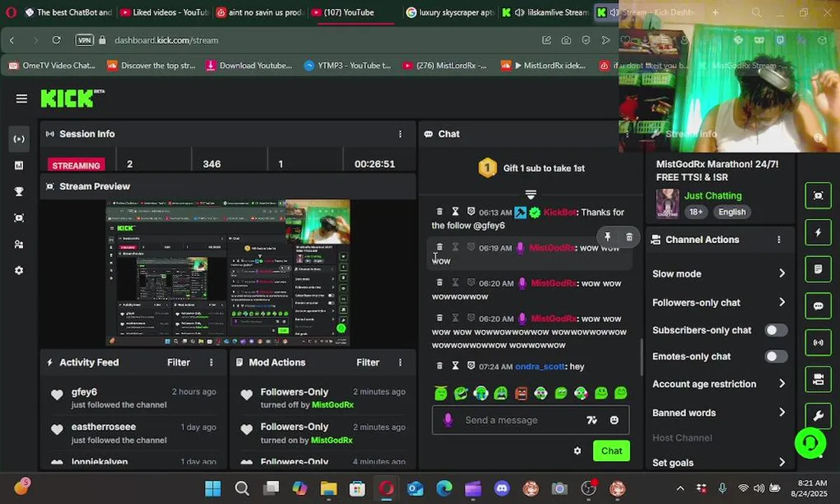The width and height of the screenshot is (840, 504).
Task: Open Windows Start menu
Action: pyautogui.click(x=213, y=489)
